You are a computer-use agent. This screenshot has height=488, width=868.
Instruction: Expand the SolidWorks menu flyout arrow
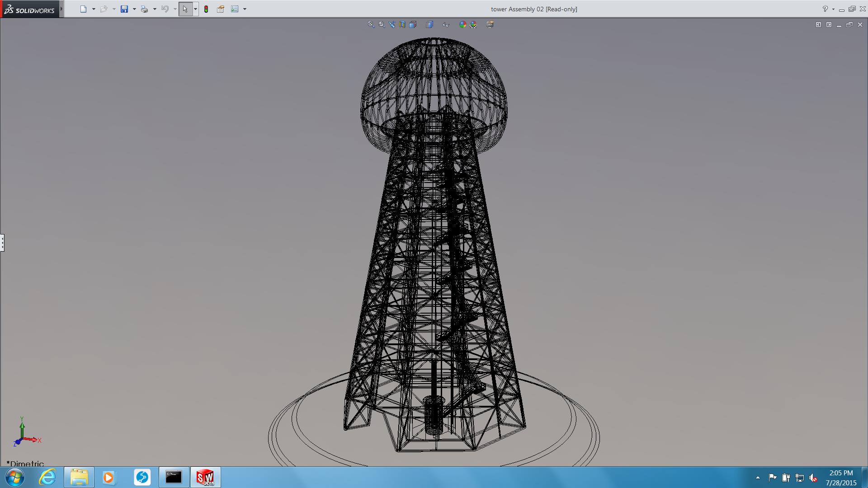(61, 9)
